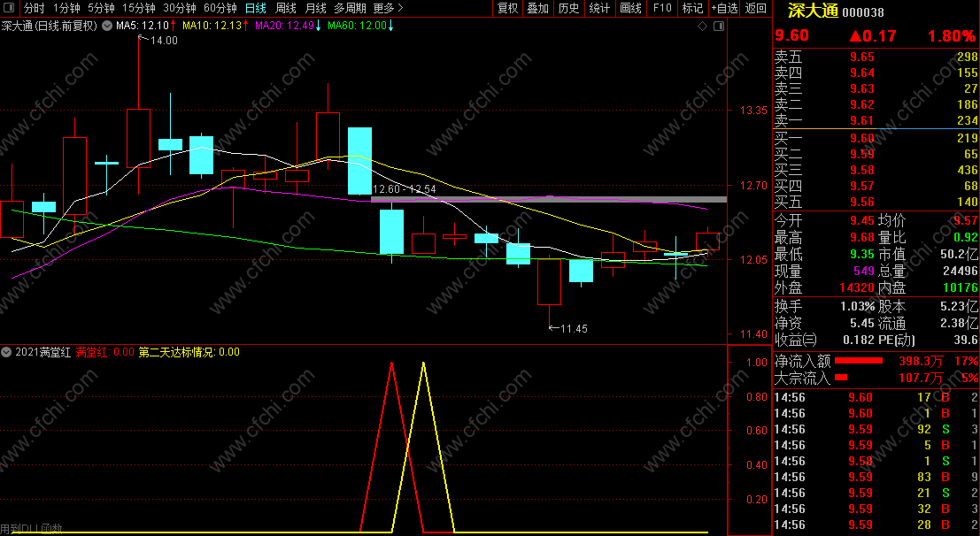Click the 标记 mark button
The height and width of the screenshot is (536, 980).
pyautogui.click(x=692, y=8)
